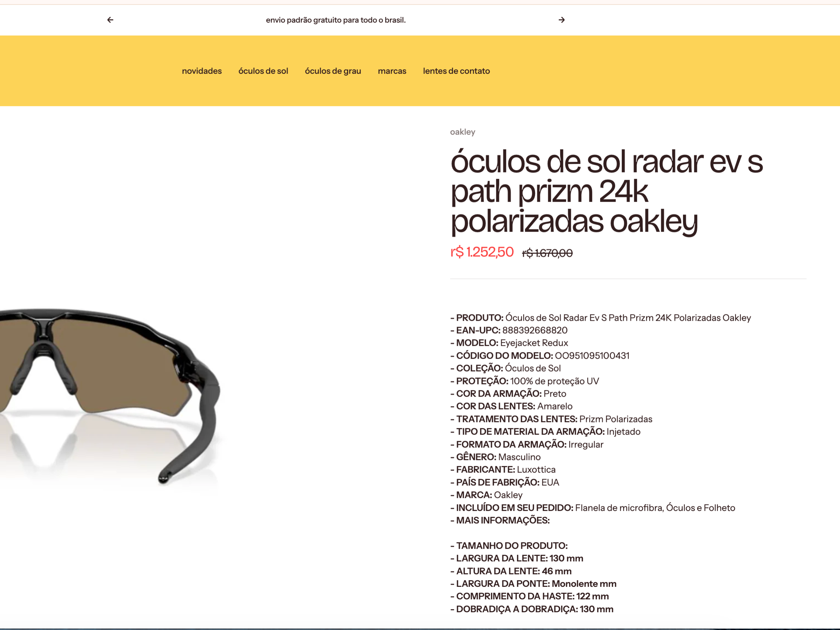
Task: Open the marcas menu
Action: [x=392, y=71]
